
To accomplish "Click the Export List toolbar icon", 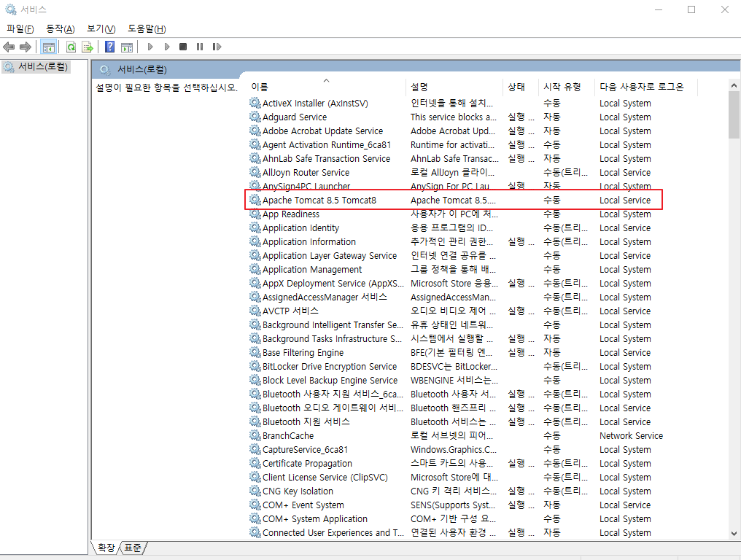I will click(x=88, y=47).
